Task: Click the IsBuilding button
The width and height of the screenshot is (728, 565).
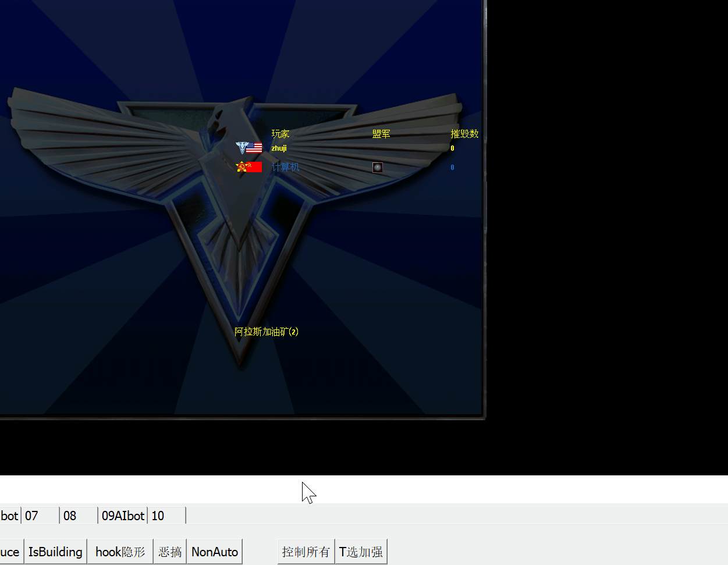Action: coord(55,552)
